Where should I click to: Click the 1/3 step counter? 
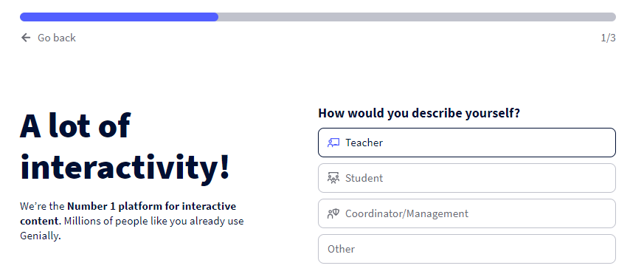coord(609,38)
